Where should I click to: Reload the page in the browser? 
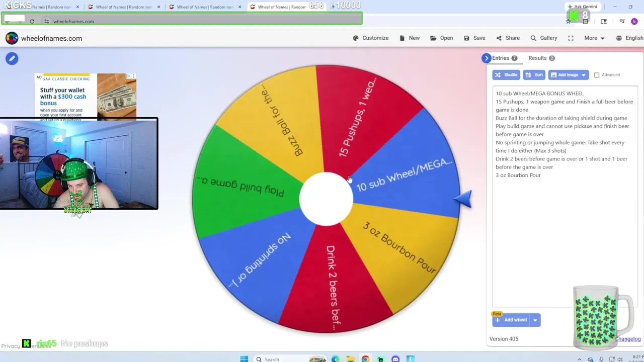pos(32,21)
